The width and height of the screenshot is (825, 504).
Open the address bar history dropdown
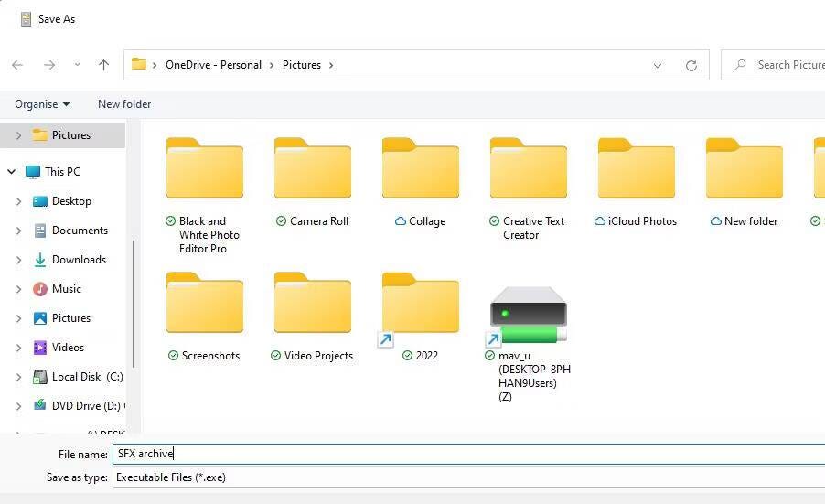tap(657, 66)
